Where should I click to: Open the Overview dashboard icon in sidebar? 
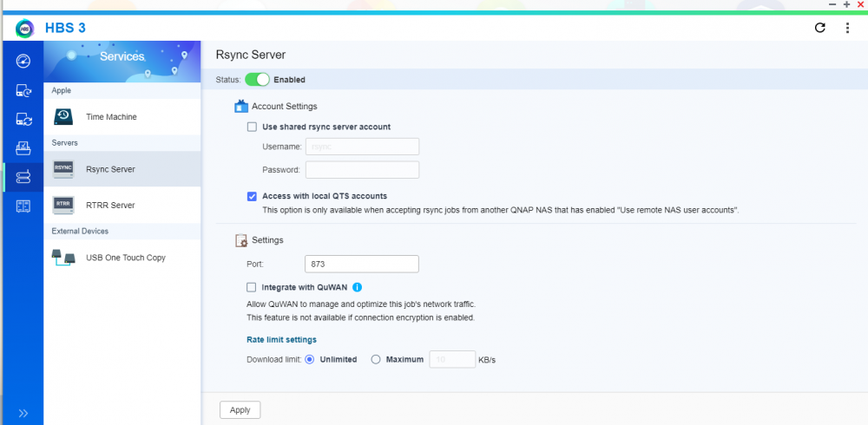[x=23, y=61]
